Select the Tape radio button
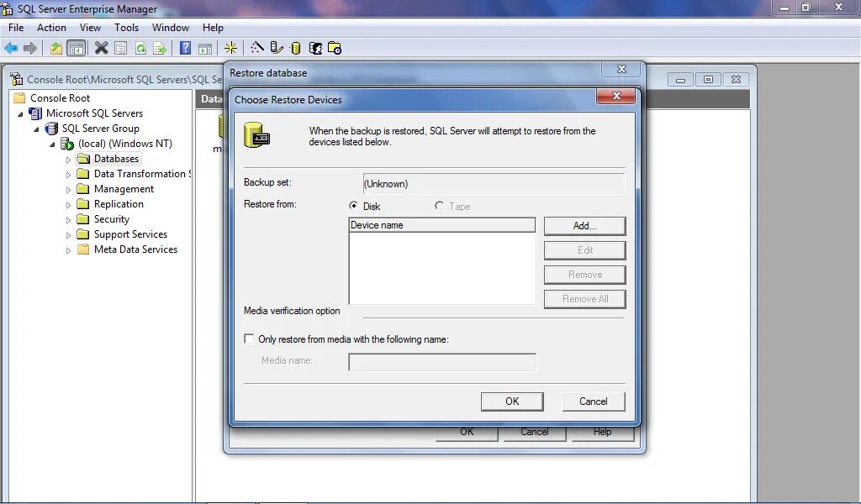The image size is (861, 504). 439,206
